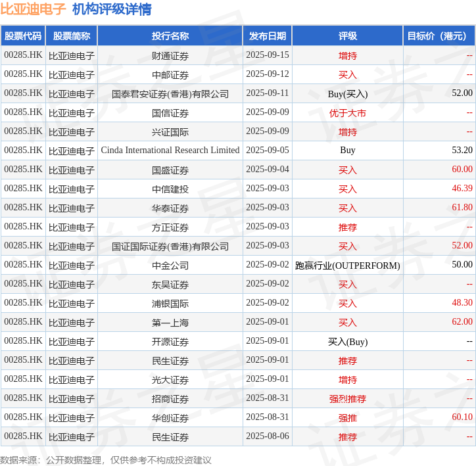Select the 目标价（港元） column header
Screen dimensions: 476x466
439,35
